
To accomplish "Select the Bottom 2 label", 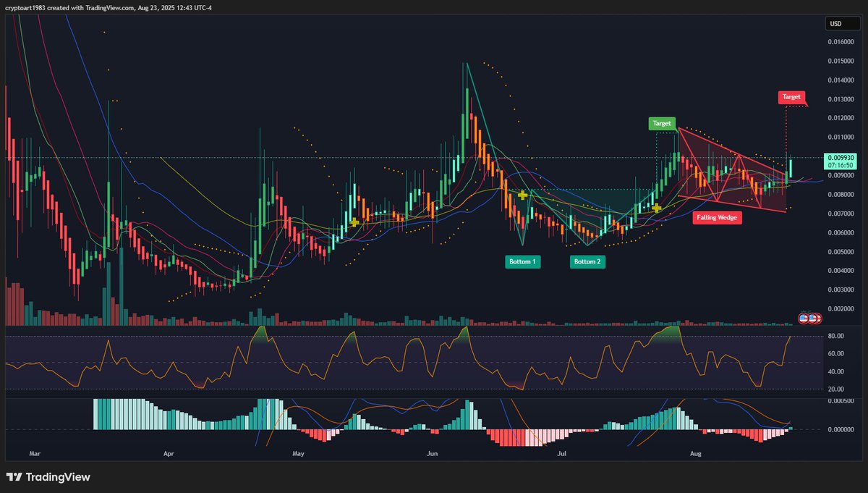I will [587, 262].
